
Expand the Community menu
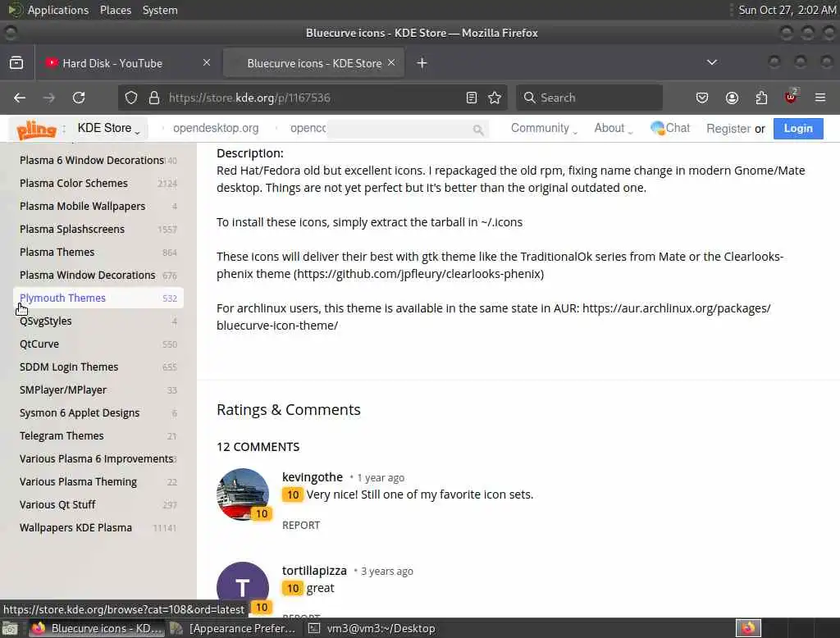coord(544,128)
